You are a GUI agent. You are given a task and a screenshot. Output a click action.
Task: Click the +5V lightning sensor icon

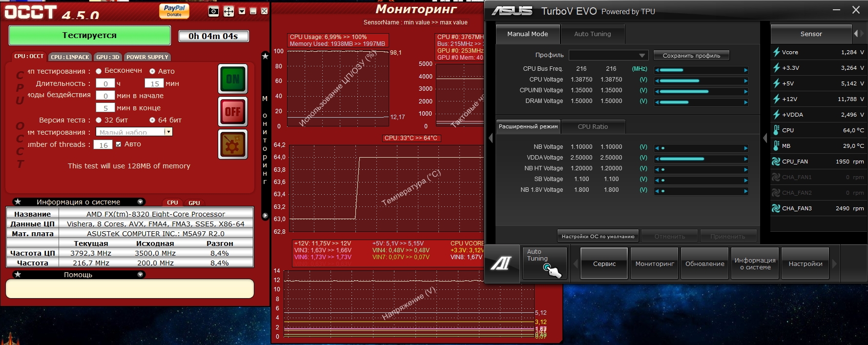point(776,83)
